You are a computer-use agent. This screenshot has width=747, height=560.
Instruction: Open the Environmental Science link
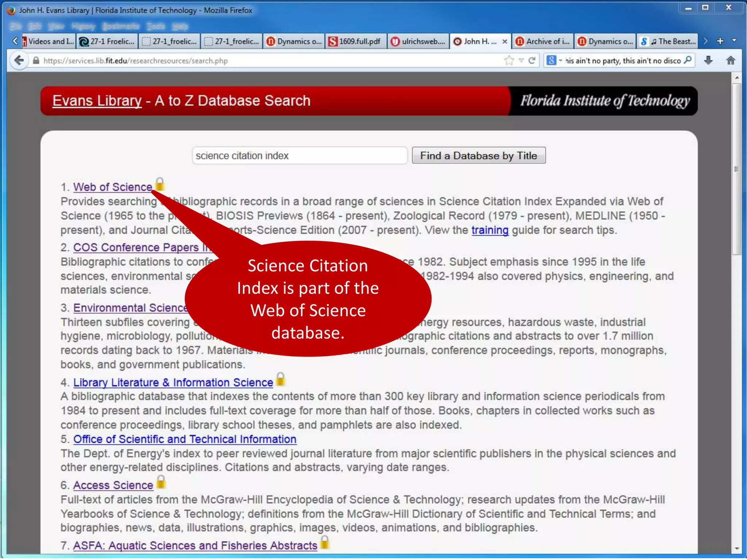coord(130,308)
